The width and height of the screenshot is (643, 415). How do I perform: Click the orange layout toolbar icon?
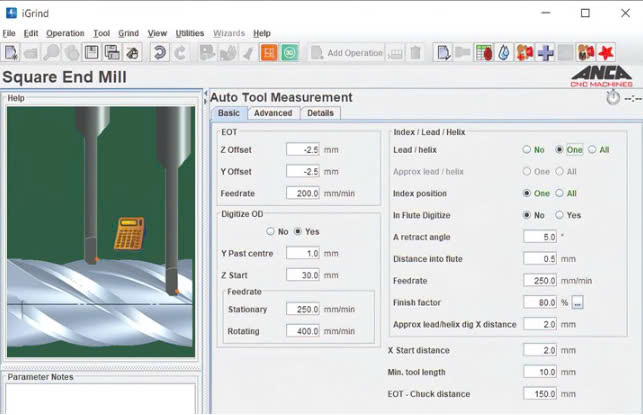[x=268, y=52]
